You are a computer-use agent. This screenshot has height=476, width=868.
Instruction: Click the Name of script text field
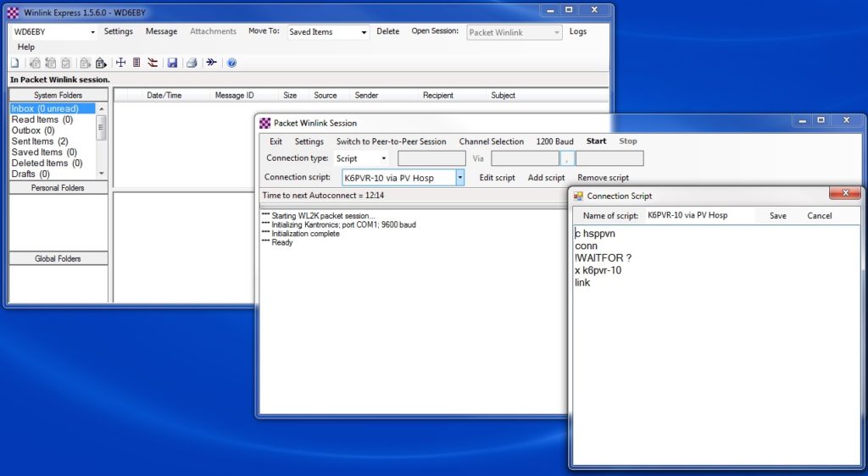[x=699, y=216]
